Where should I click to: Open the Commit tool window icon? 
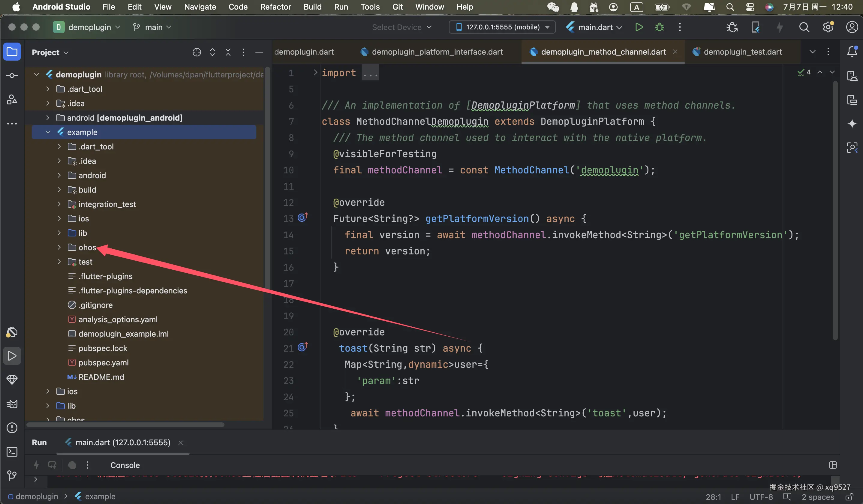[12, 76]
